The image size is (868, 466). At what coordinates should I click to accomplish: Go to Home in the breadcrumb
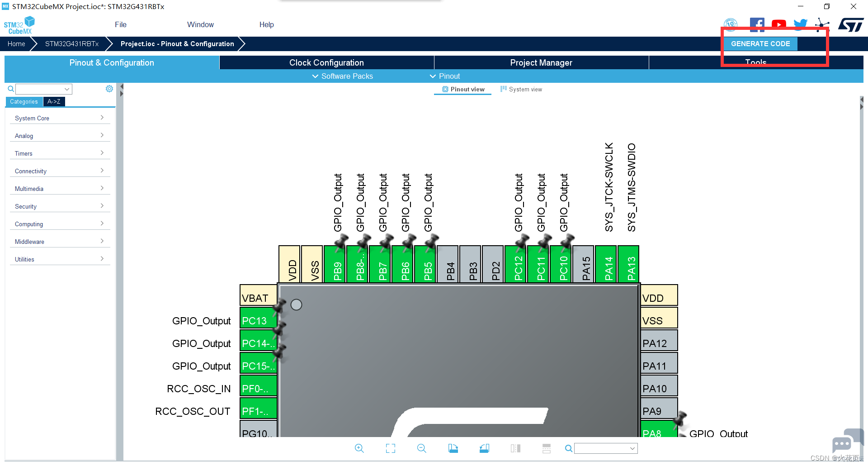(16, 44)
